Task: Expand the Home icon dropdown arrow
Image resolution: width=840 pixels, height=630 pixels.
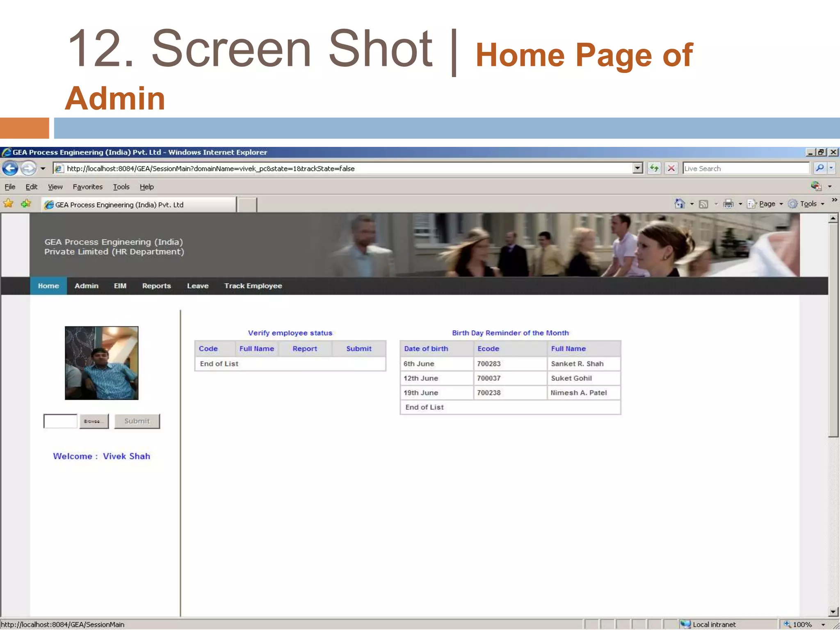Action: click(692, 204)
